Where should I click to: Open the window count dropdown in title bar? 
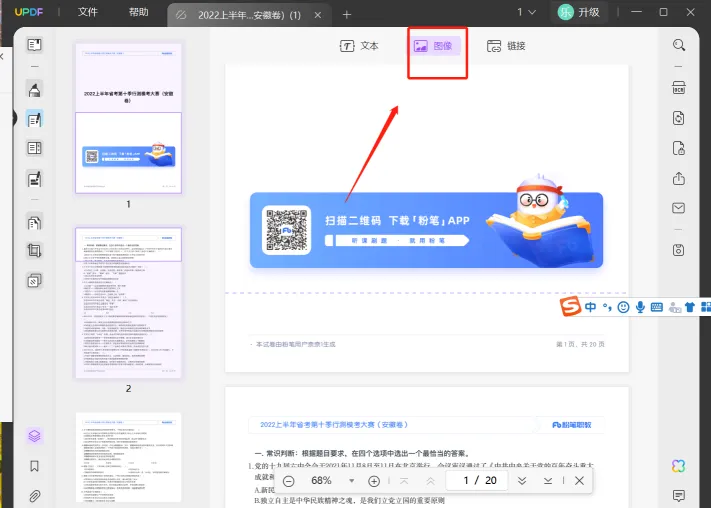[x=525, y=13]
